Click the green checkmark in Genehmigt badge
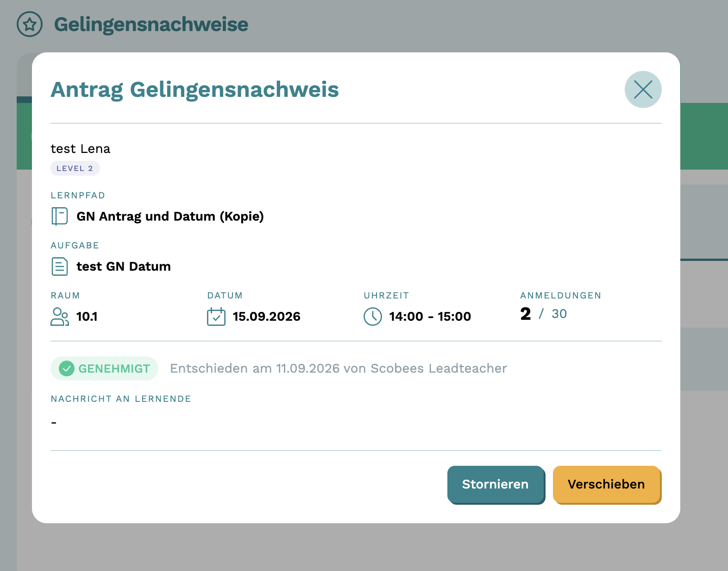728x571 pixels. (x=67, y=368)
